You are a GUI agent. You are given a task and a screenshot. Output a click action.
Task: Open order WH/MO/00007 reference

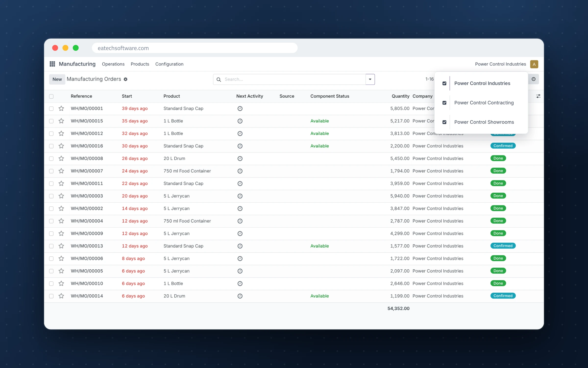(87, 171)
